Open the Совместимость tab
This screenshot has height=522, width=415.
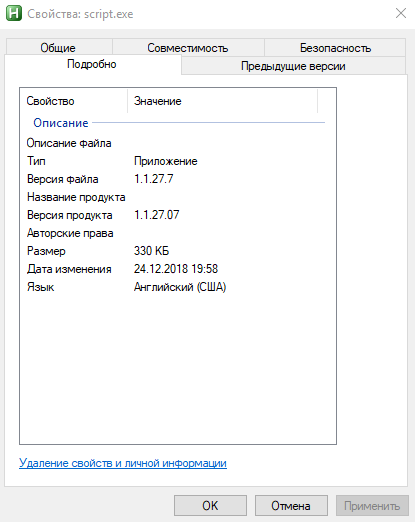tap(188, 48)
